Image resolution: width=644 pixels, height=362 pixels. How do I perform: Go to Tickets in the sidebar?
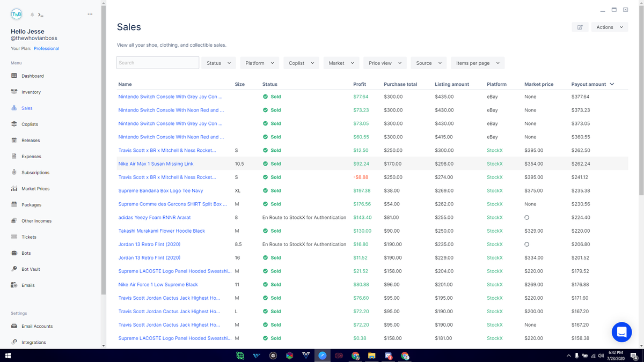pyautogui.click(x=28, y=237)
